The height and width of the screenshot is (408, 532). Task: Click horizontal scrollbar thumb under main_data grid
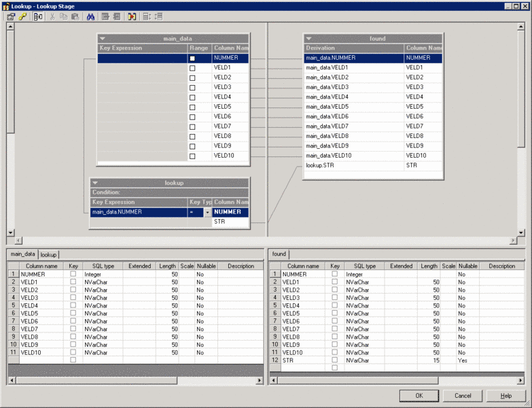pos(96,381)
